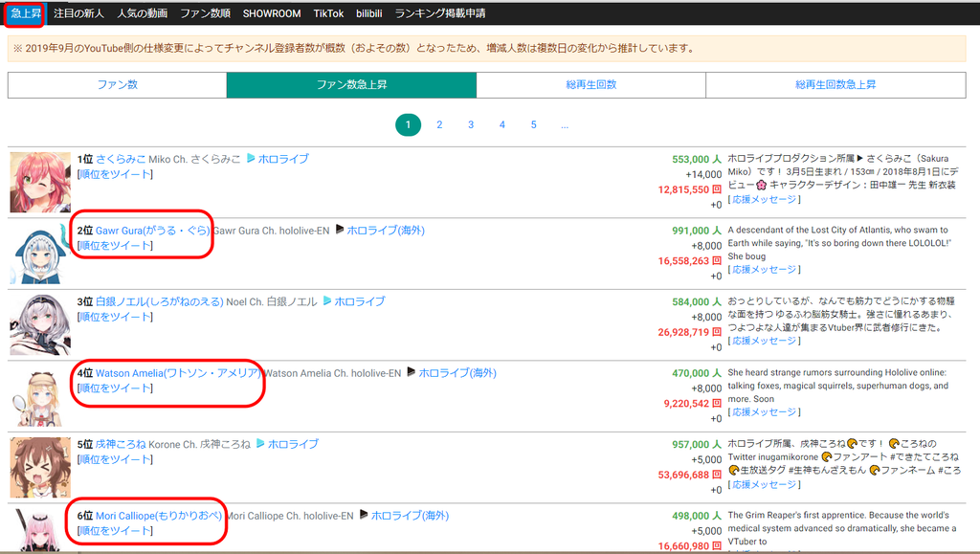980x554 pixels.
Task: Open the Mori Calliope(もりかりおぺ) link
Action: point(159,516)
